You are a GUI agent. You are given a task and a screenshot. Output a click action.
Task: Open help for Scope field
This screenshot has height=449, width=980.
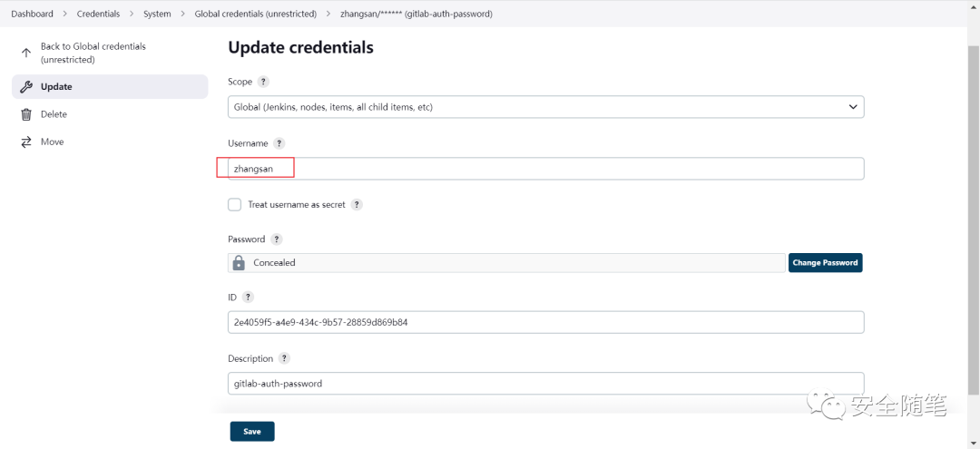(263, 82)
